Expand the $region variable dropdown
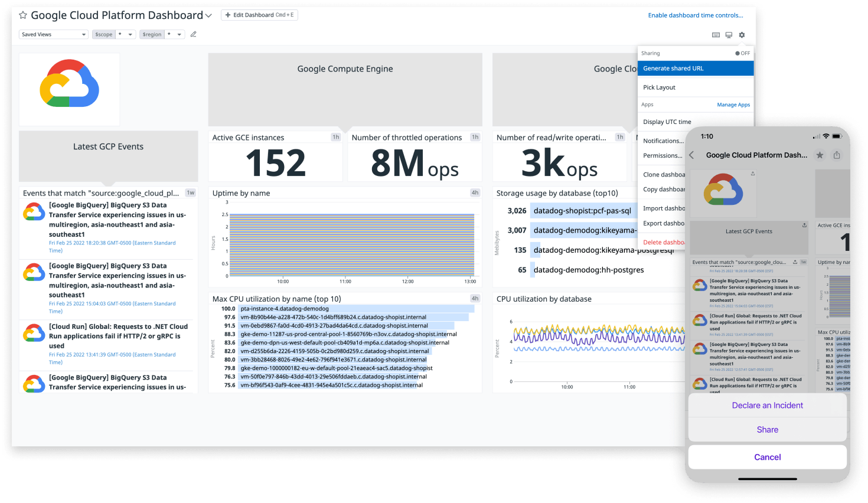 tap(174, 34)
